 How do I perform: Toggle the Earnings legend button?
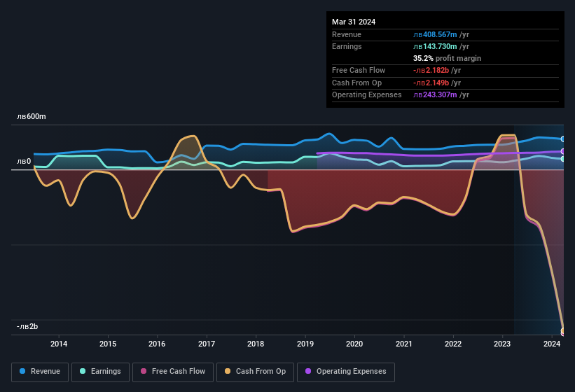tap(100, 372)
